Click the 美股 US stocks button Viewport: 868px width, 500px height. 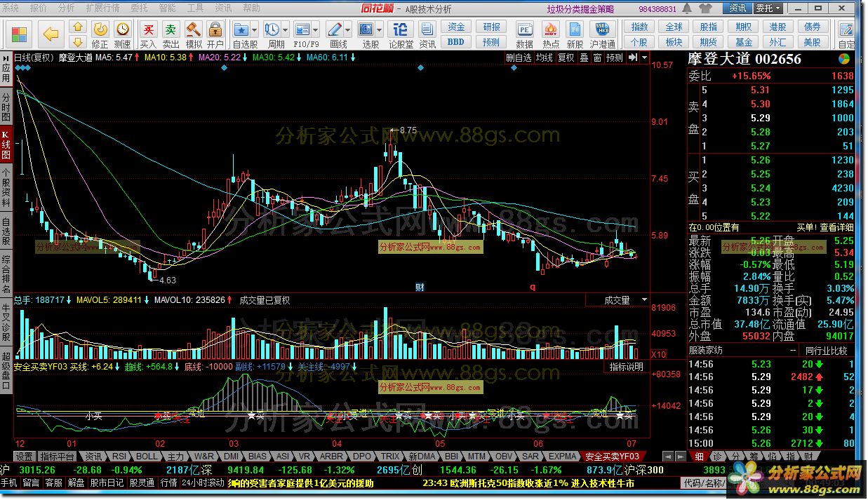[812, 41]
